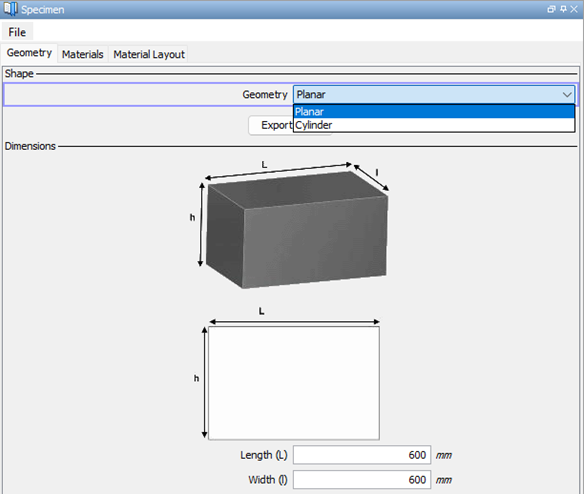Screen dimensions: 584x494
Task: Click the restore/float panel icon
Action: (x=551, y=9)
